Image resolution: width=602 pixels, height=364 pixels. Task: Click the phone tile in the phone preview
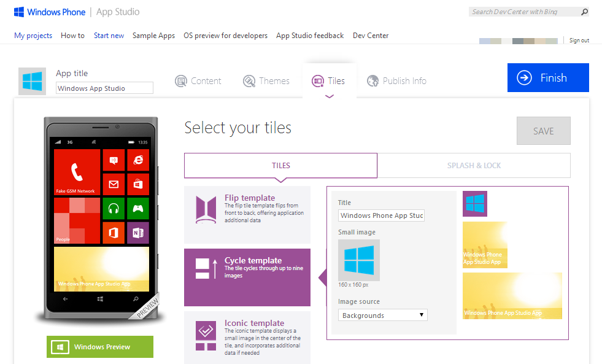(x=77, y=172)
